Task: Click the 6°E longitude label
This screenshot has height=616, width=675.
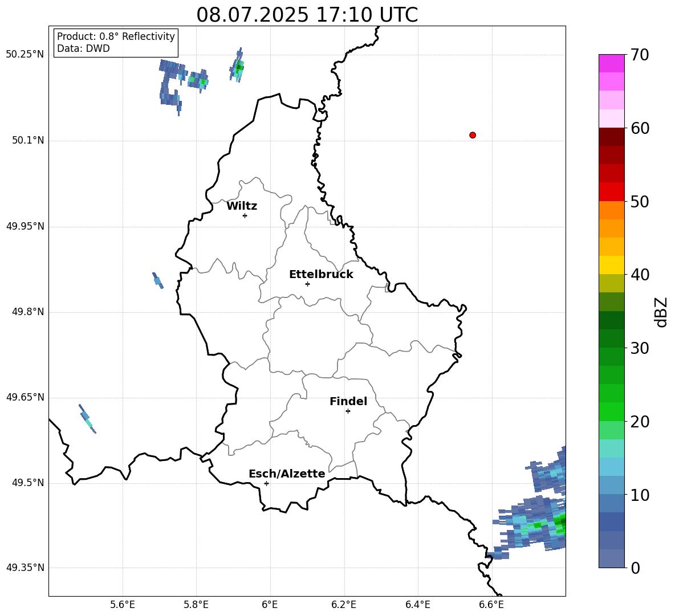Action: [270, 605]
